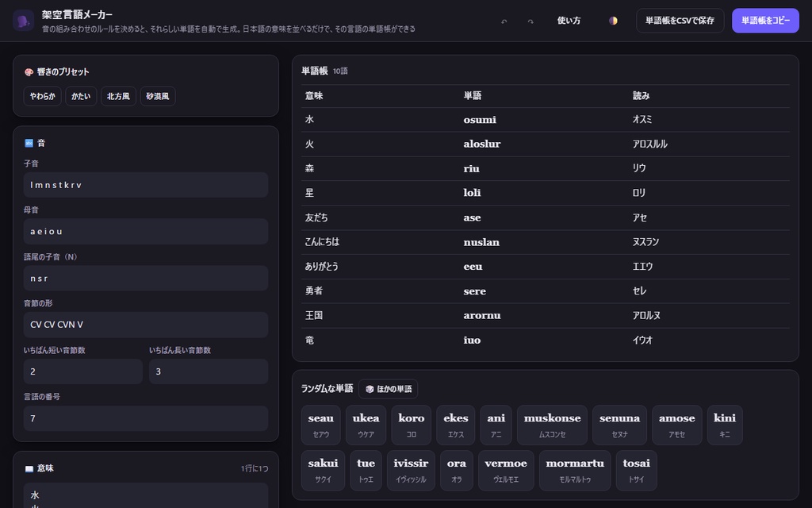Click the word aloslur in the table

tap(482, 144)
